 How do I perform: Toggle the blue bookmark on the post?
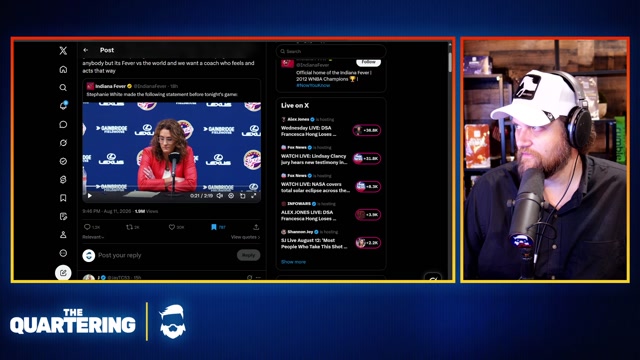(213, 227)
